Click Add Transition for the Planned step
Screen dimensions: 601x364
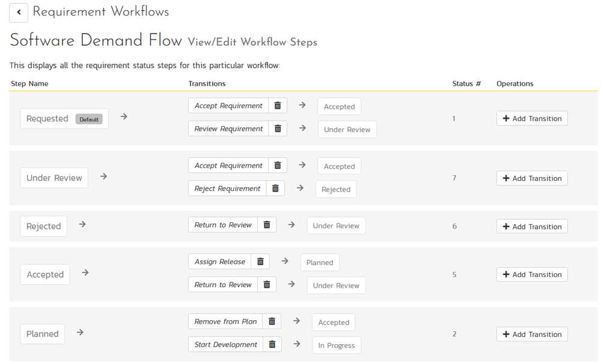[x=532, y=335]
